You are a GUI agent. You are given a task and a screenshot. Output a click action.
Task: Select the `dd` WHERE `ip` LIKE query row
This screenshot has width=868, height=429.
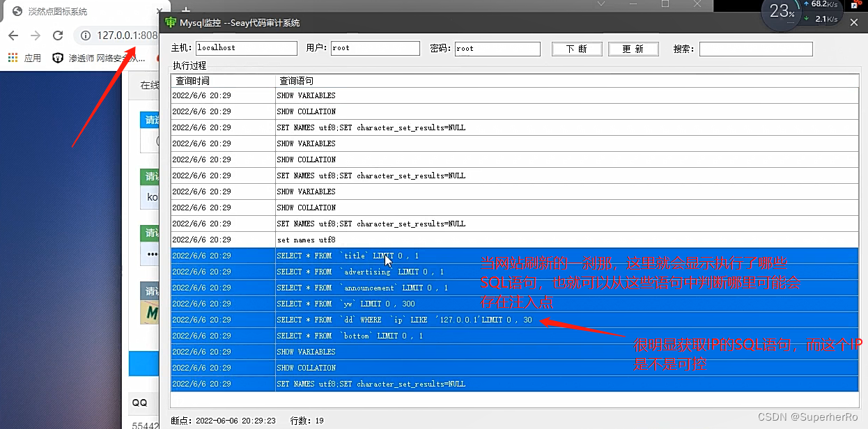point(515,320)
